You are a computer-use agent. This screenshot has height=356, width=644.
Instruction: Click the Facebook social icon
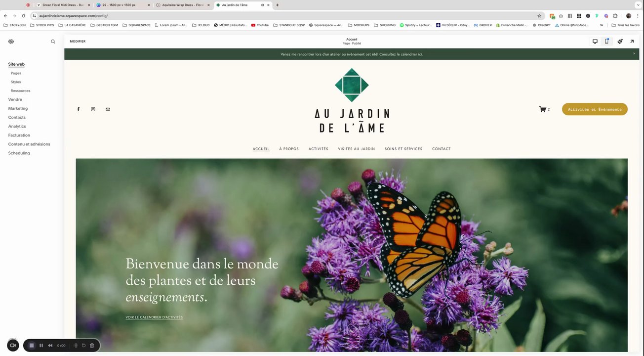78,109
